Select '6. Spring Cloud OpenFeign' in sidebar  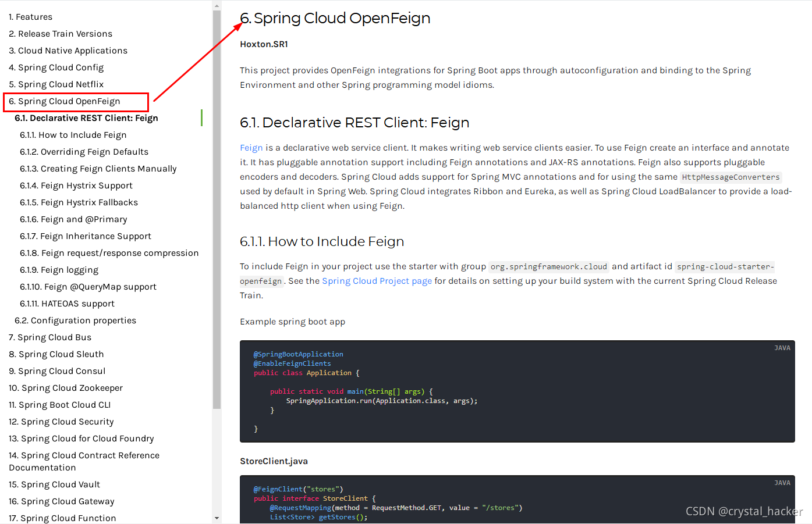pyautogui.click(x=65, y=101)
